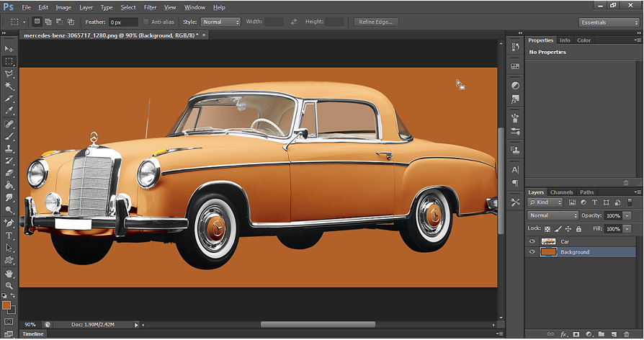Toggle layer filtering switch on or off
This screenshot has height=340, width=644.
pos(630,202)
